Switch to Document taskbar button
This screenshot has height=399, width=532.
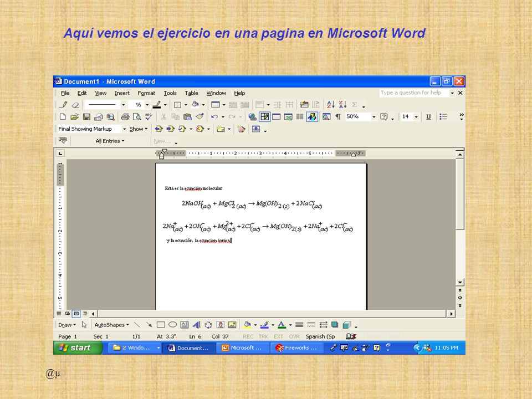(x=188, y=348)
